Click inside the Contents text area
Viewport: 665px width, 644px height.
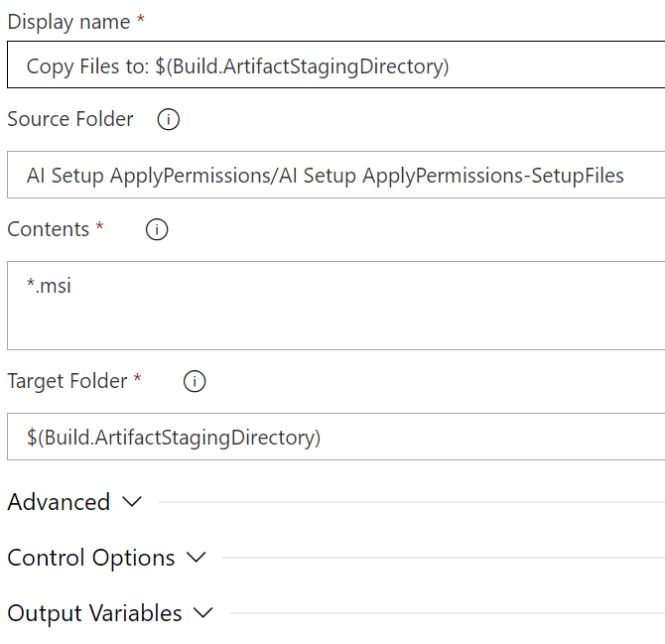(x=335, y=306)
